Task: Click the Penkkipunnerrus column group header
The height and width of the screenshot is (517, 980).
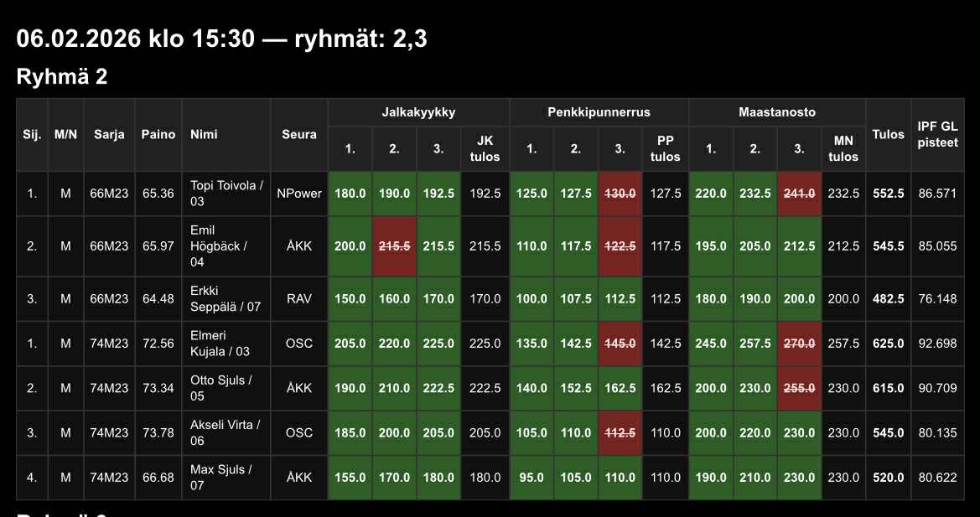Action: (x=599, y=112)
